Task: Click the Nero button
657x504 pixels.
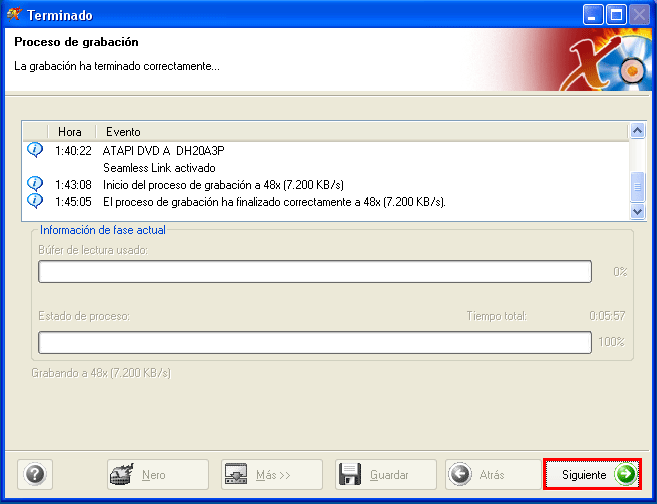Action: coord(158,474)
